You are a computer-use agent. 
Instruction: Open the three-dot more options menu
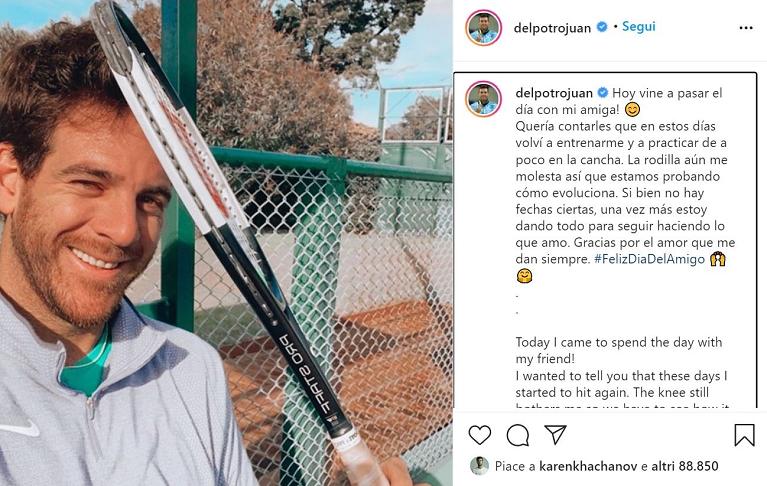coord(746,28)
